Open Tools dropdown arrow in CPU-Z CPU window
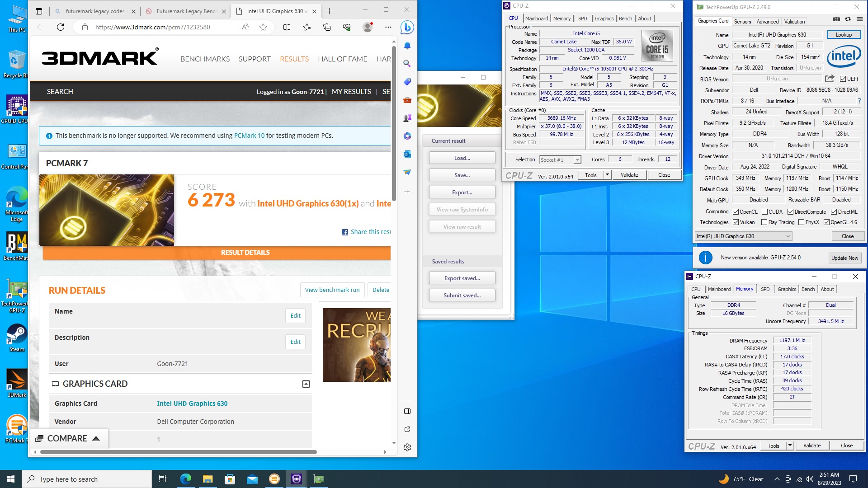The height and width of the screenshot is (488, 868). click(607, 175)
